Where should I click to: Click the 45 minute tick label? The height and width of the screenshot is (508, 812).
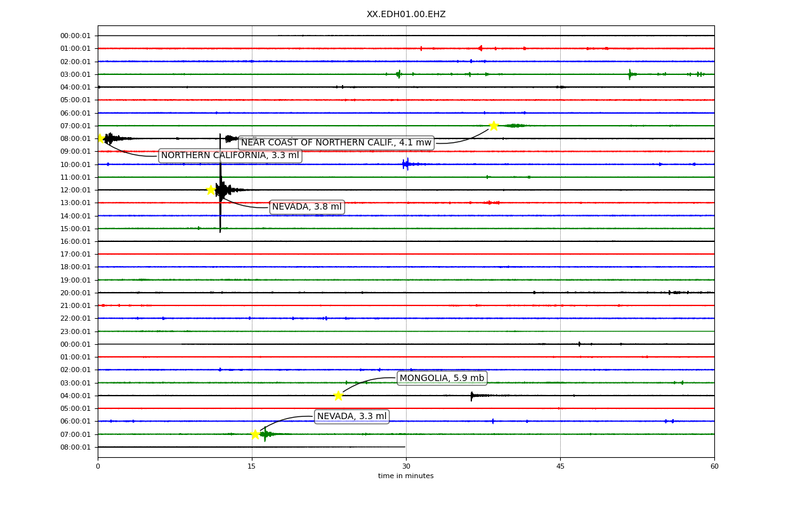[560, 467]
